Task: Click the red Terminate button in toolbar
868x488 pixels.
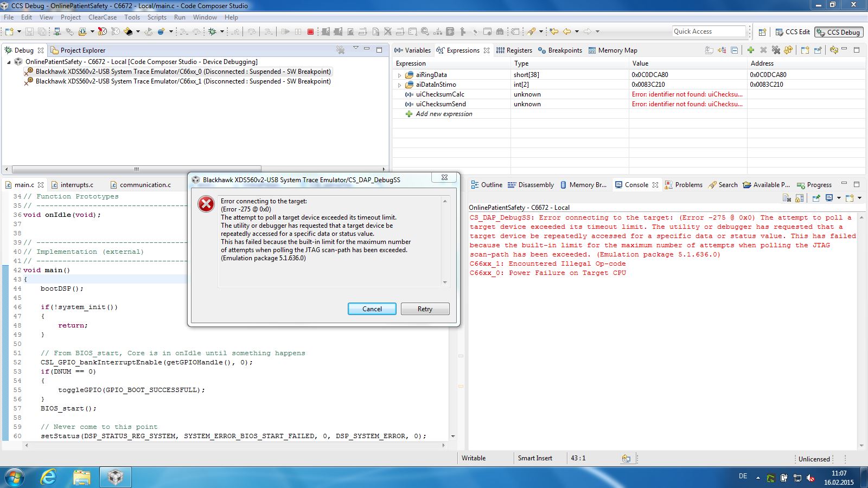Action: pos(310,31)
